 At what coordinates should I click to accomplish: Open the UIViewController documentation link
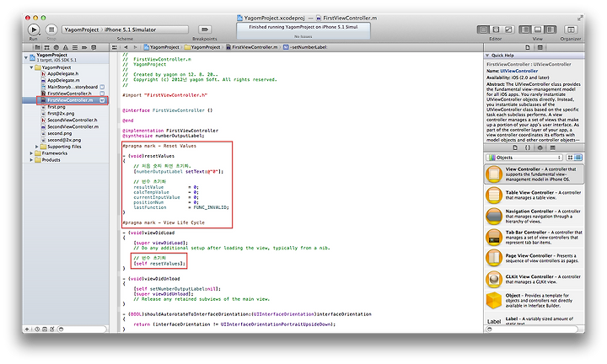coord(519,71)
